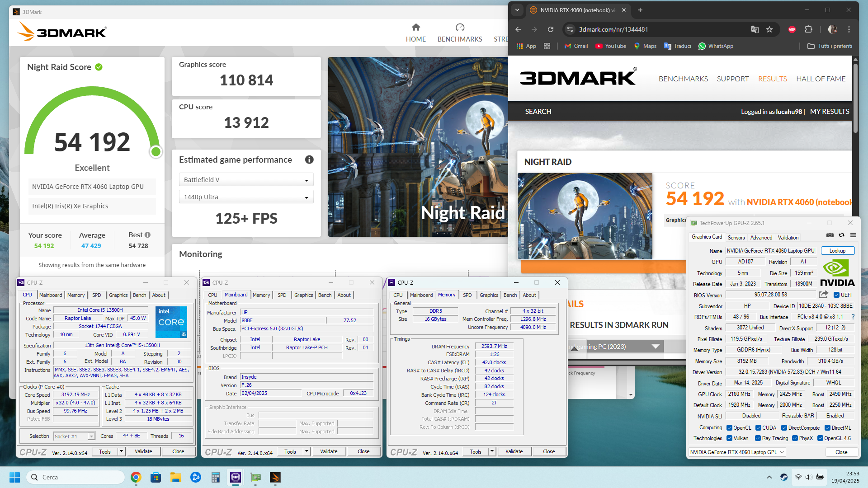Switch to Advanced tab in GPU-Z
The image size is (868, 488).
tap(761, 238)
